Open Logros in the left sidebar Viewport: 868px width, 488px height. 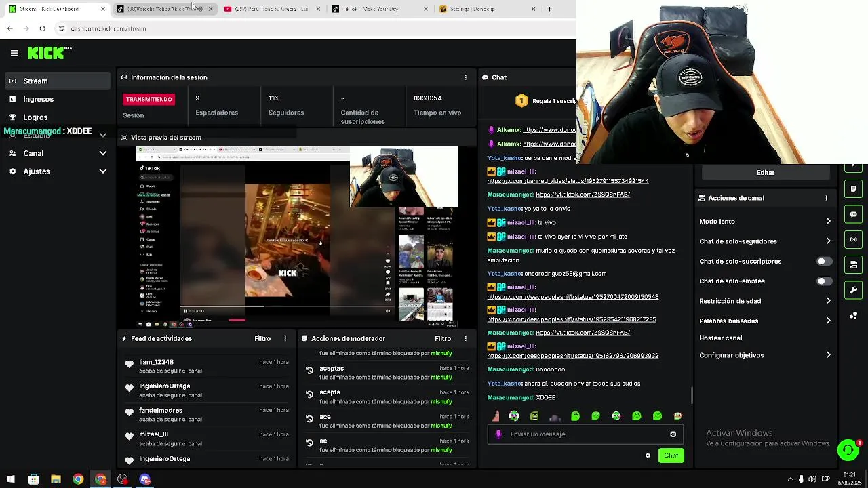click(x=58, y=117)
